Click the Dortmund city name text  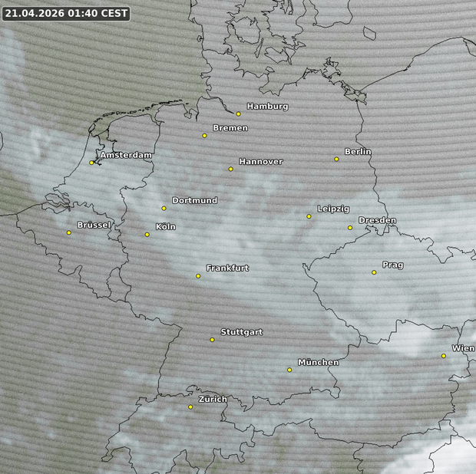(194, 201)
